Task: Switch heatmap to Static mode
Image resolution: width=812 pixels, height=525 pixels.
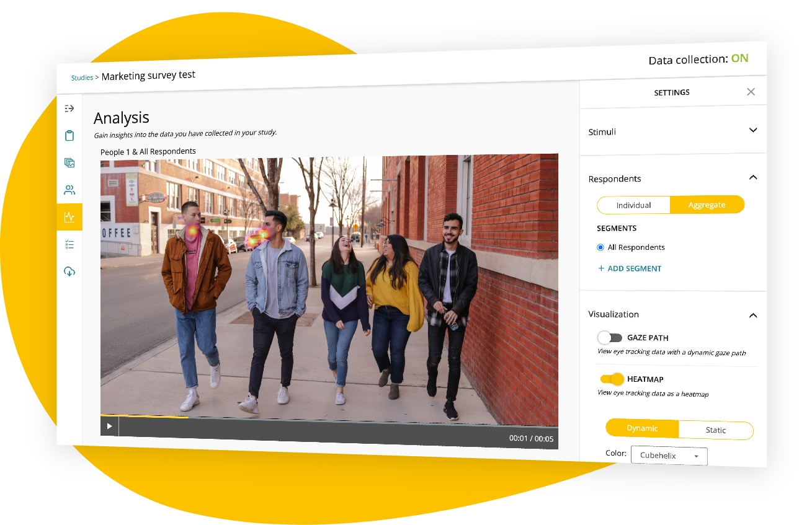Action: (x=715, y=430)
